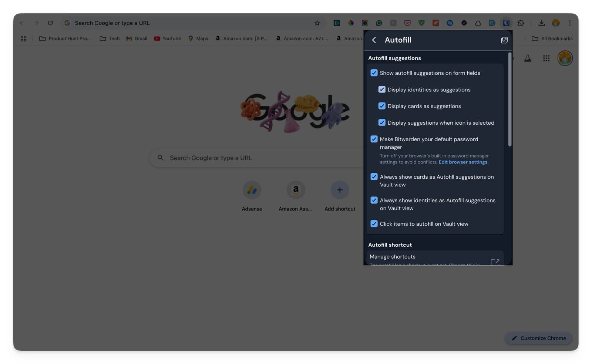
Task: Open the All Bookmarks folder
Action: coord(552,38)
